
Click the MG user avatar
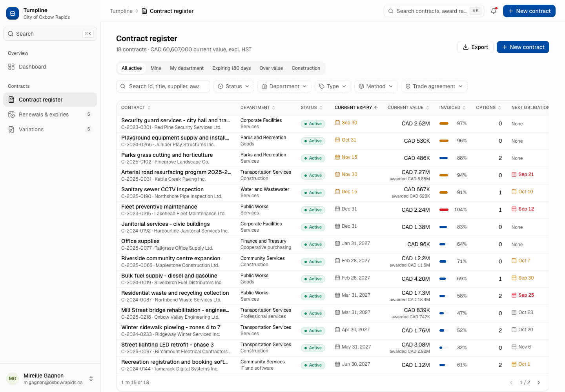(x=13, y=379)
